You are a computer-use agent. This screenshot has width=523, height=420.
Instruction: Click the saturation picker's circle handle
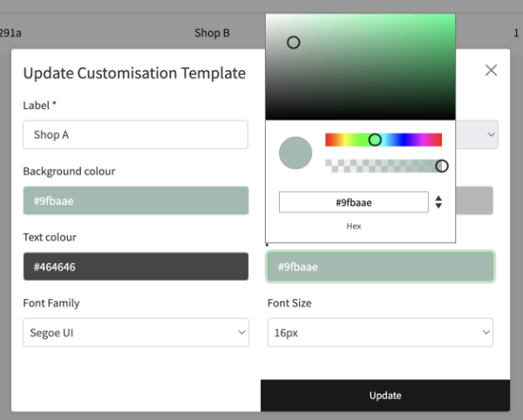[294, 42]
